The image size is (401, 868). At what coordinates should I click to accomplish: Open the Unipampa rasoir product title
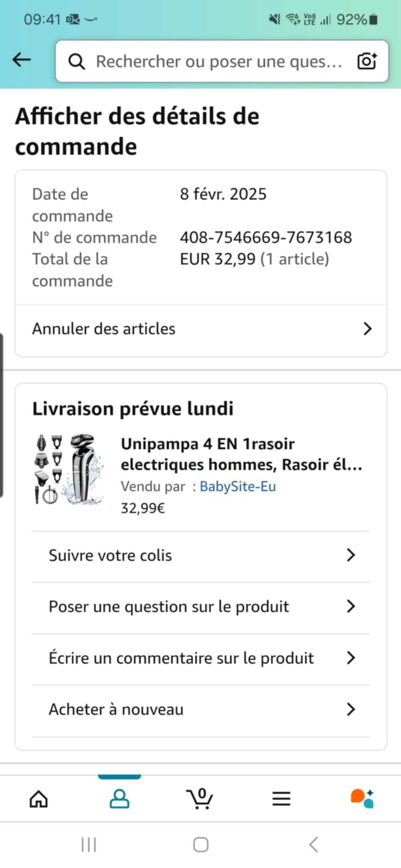(x=241, y=454)
